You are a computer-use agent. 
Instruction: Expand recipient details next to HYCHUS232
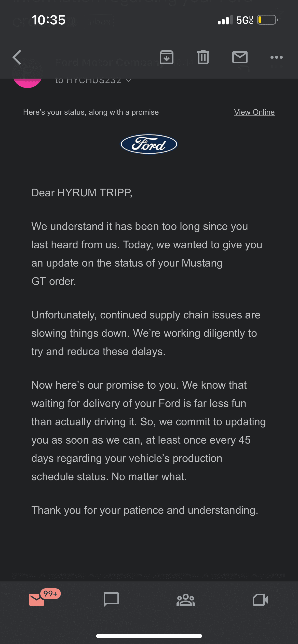coord(128,81)
